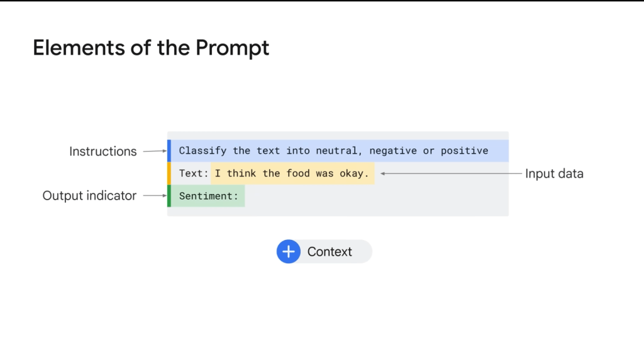
Task: Click the arrow pointing from Input data
Action: (449, 173)
